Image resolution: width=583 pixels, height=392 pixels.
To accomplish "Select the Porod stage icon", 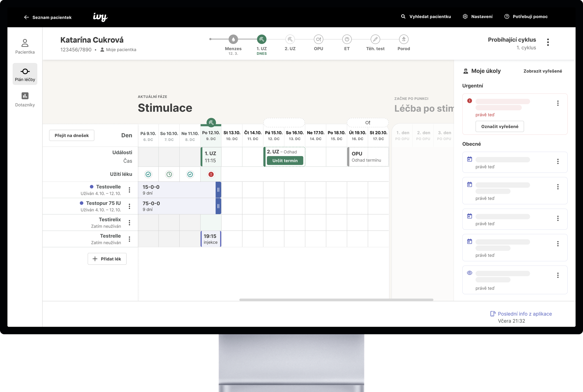I will tap(404, 39).
